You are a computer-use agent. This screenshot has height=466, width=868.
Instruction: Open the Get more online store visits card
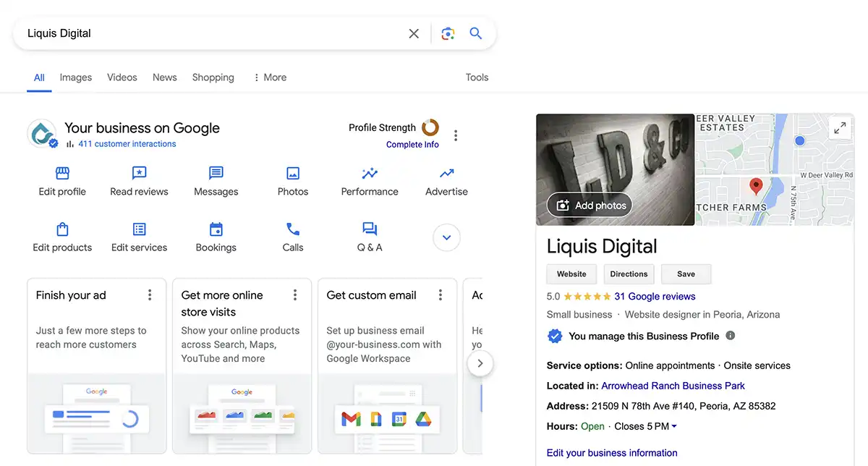tap(242, 365)
